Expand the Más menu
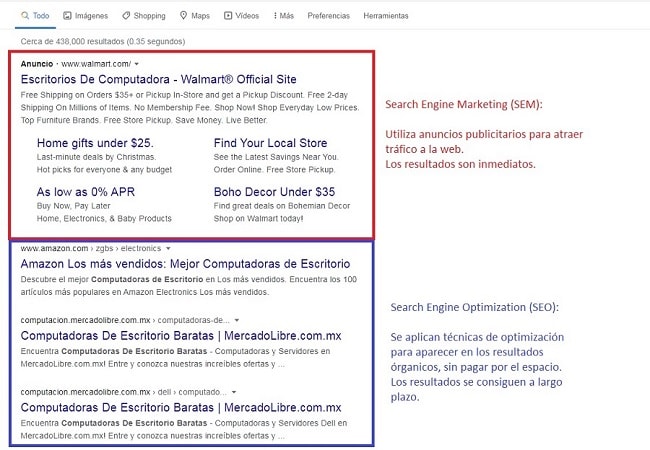Image resolution: width=650 pixels, height=450 pixels. [284, 16]
